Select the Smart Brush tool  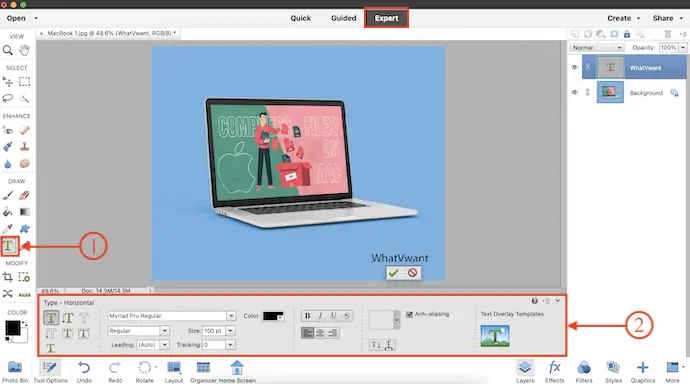coord(7,146)
